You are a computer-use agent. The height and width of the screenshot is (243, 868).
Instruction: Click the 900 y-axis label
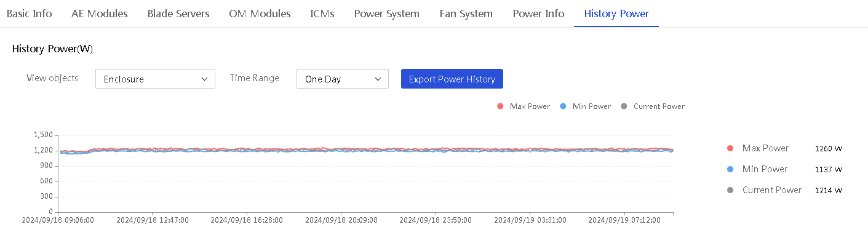coord(47,166)
